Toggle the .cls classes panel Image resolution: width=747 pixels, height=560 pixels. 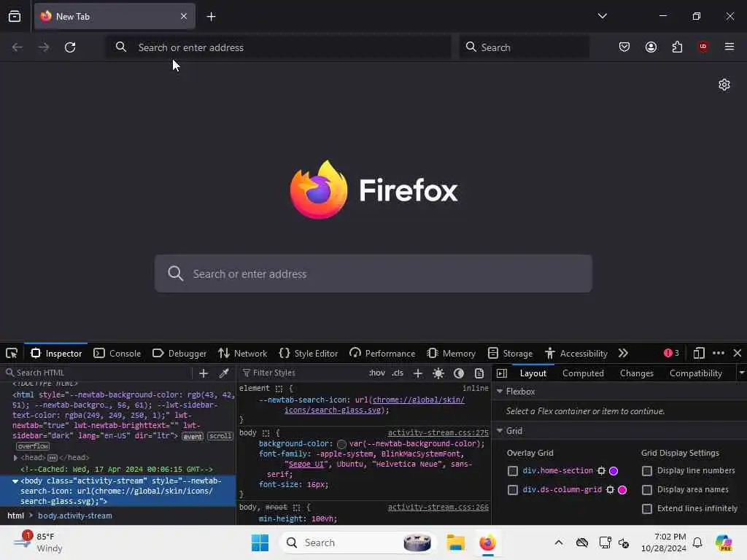tap(398, 373)
